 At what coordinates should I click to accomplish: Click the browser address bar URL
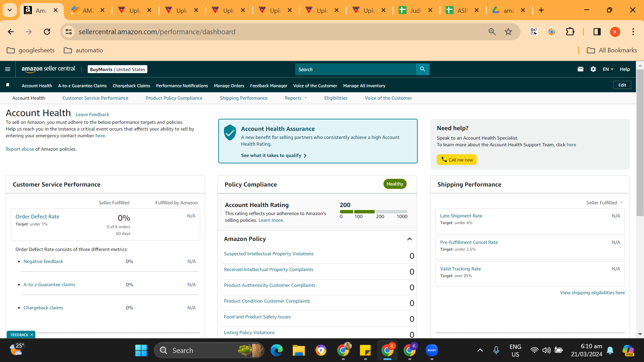pyautogui.click(x=157, y=32)
